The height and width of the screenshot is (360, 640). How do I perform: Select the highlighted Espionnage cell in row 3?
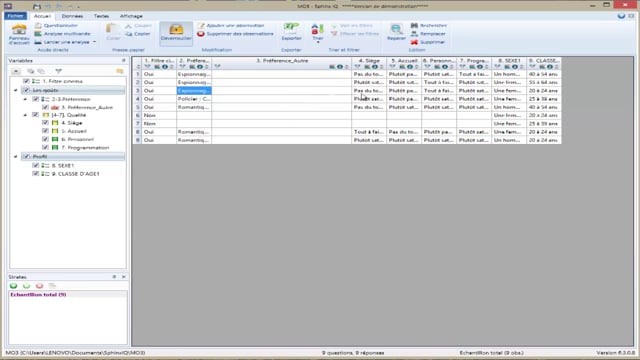(194, 91)
